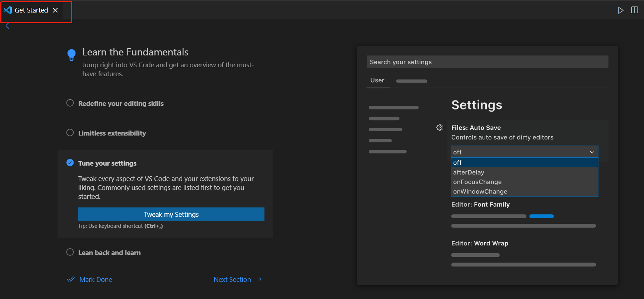Screen dimensions: 644x299
Task: Click the Learn the Fundamentals heading
Action: 135,52
